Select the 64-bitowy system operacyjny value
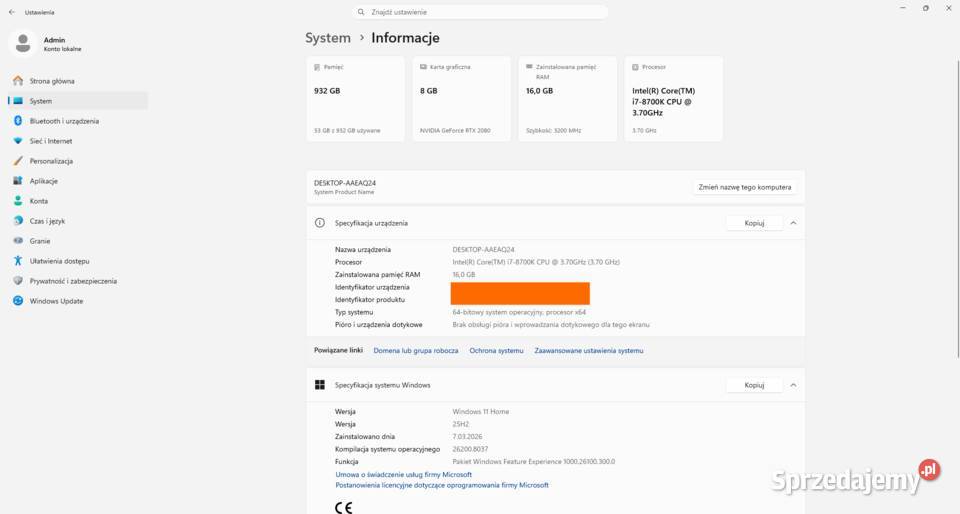The image size is (960, 514). coord(519,312)
